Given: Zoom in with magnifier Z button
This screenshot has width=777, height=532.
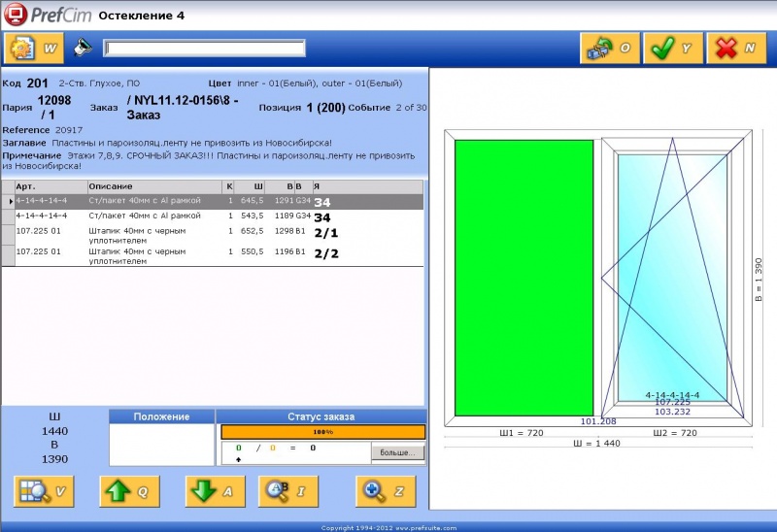Looking at the screenshot, I should point(386,491).
